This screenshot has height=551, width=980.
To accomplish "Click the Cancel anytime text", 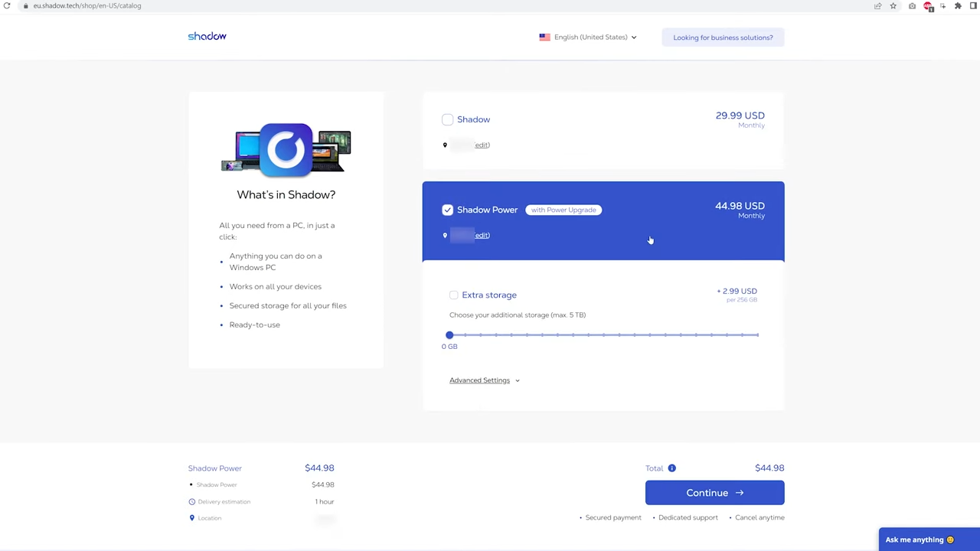I will pos(759,517).
